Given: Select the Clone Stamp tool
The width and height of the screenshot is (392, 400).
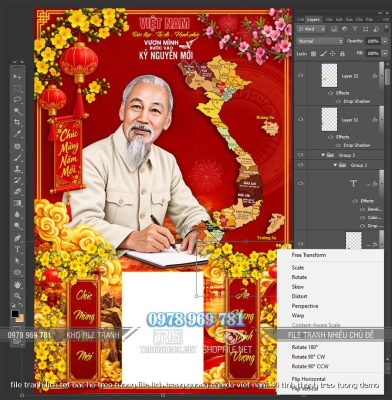Looking at the screenshot, I should (17, 169).
